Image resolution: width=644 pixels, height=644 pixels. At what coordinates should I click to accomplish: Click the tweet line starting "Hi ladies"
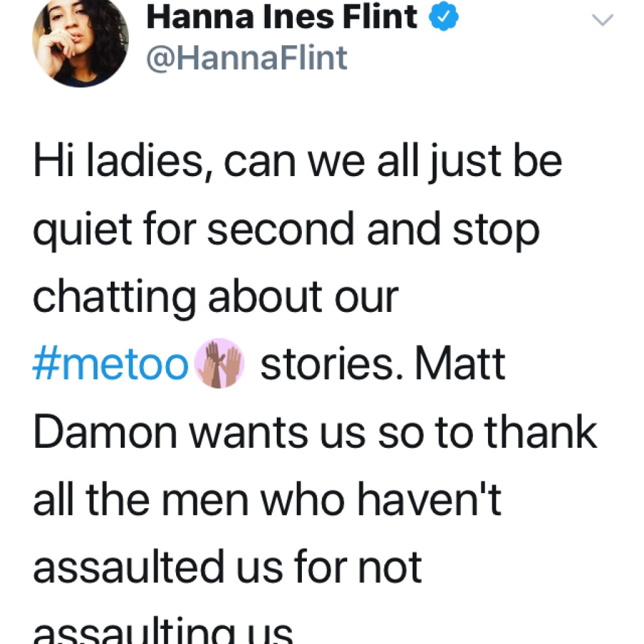click(297, 162)
